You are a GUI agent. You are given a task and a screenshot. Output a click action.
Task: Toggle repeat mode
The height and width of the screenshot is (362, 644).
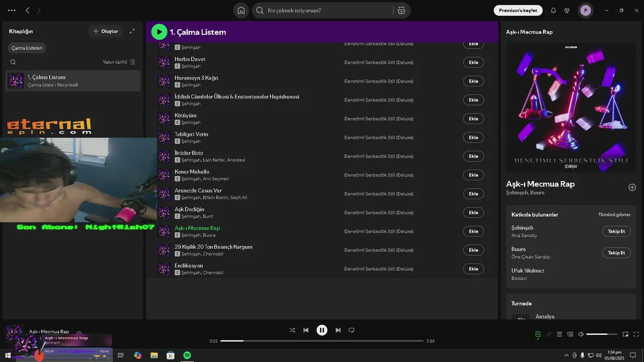pos(352,330)
